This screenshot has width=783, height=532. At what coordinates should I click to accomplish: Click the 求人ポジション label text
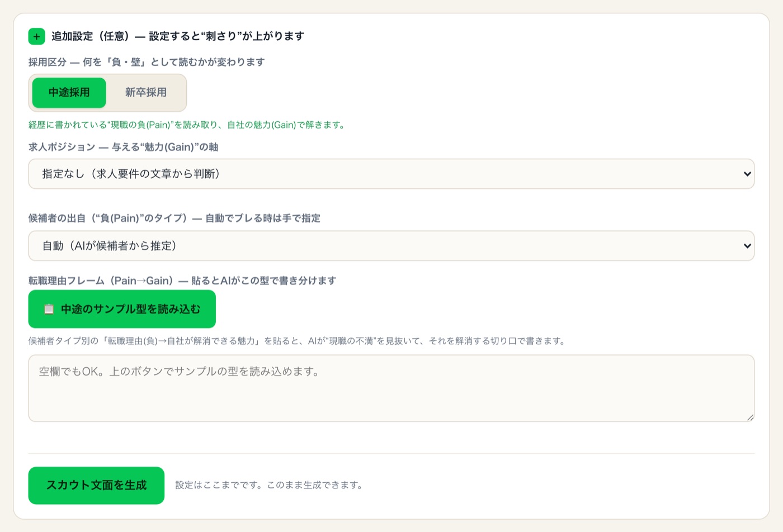click(x=124, y=147)
